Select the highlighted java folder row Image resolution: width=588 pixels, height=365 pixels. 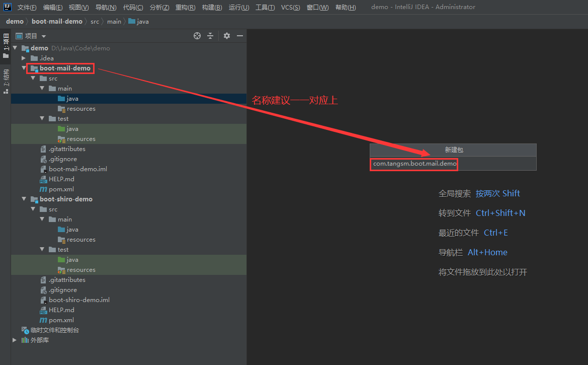[129, 98]
